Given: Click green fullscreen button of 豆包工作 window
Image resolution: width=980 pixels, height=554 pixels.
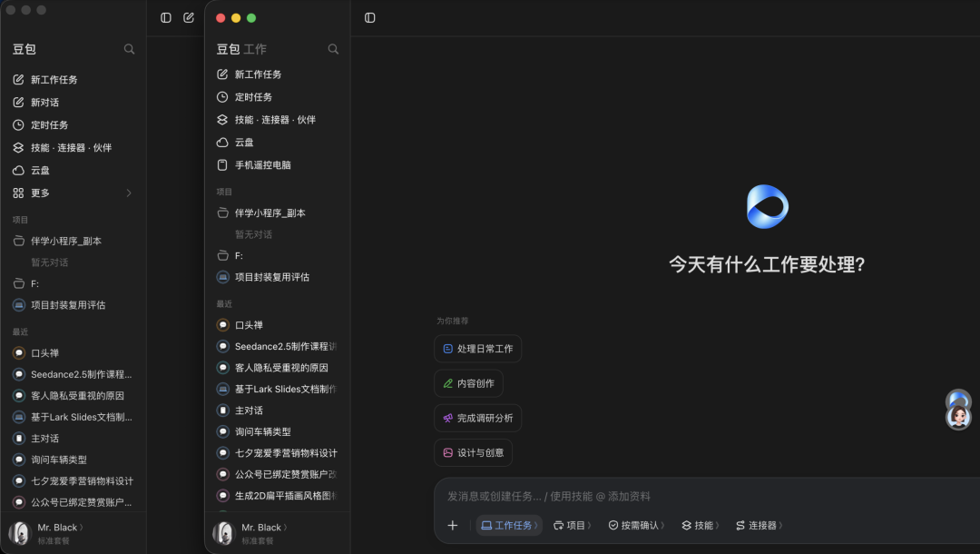Looking at the screenshot, I should 251,18.
